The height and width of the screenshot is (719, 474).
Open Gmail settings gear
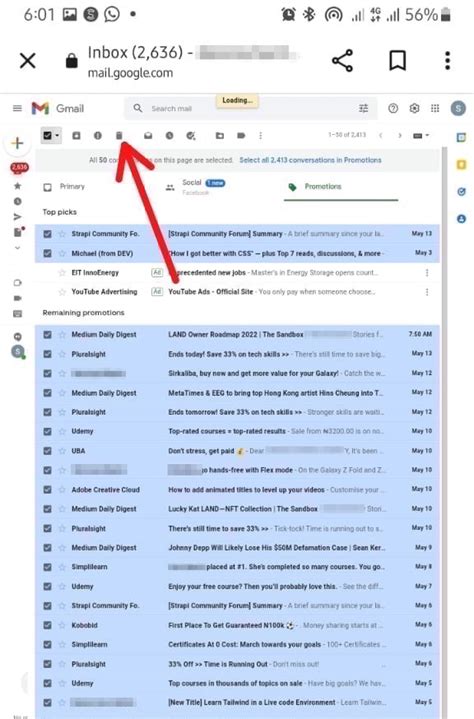pyautogui.click(x=414, y=108)
